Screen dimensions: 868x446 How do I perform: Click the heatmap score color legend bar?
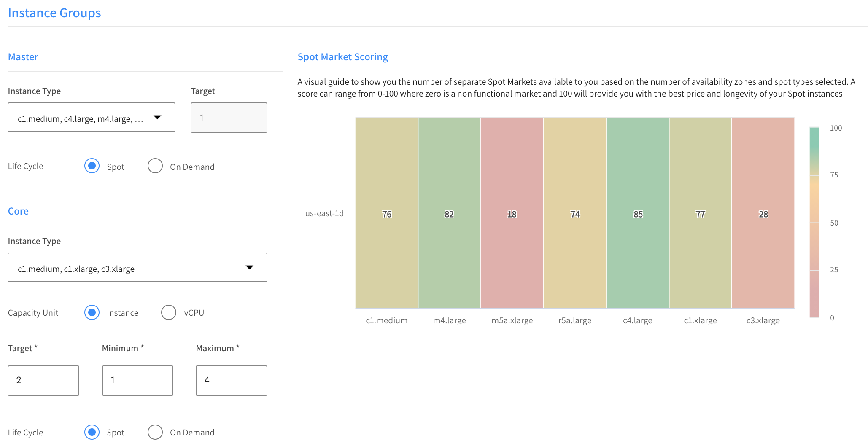tap(814, 222)
